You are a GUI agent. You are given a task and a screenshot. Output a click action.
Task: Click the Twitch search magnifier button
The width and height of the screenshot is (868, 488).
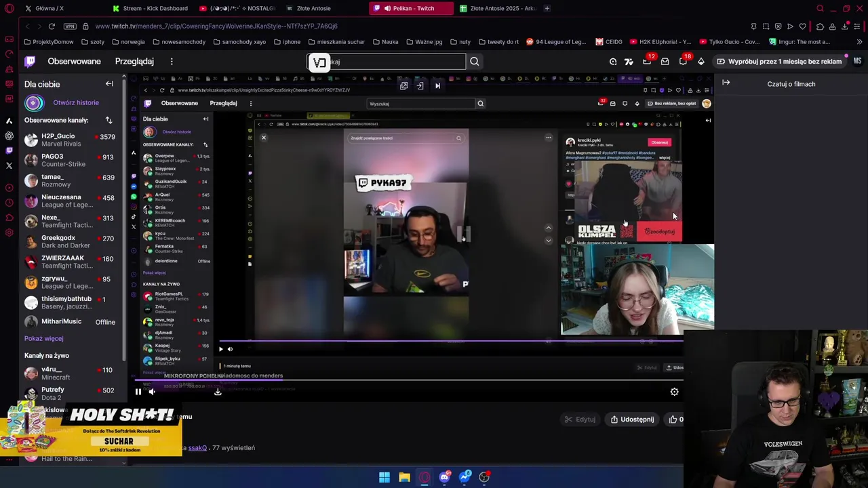pyautogui.click(x=475, y=62)
